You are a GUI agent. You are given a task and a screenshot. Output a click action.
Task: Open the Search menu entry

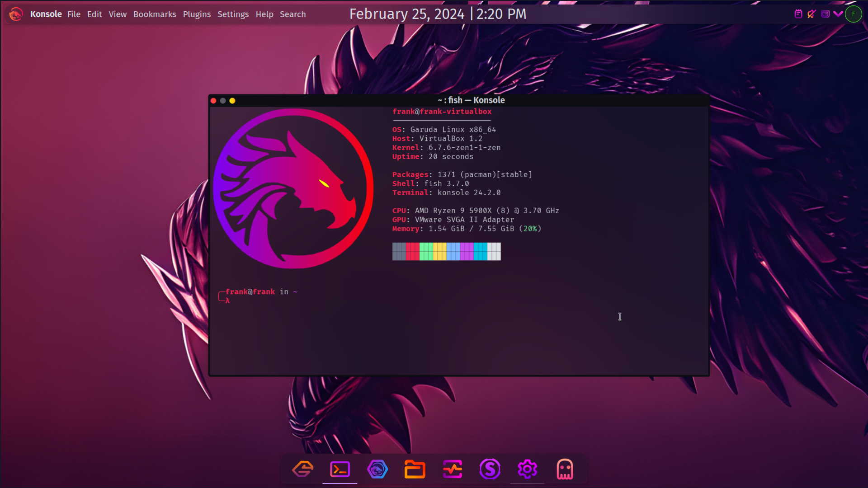(292, 14)
